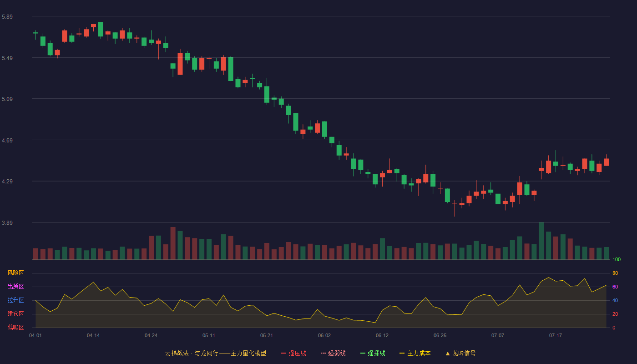
Task: Toggle the 强撑线 legend item
Action: coord(373,353)
